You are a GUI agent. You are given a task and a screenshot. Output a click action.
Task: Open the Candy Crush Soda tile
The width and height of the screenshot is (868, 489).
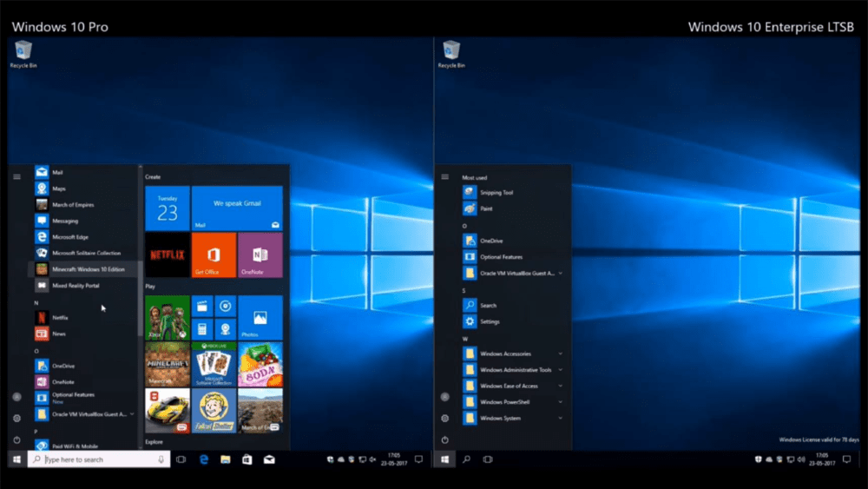pyautogui.click(x=260, y=365)
